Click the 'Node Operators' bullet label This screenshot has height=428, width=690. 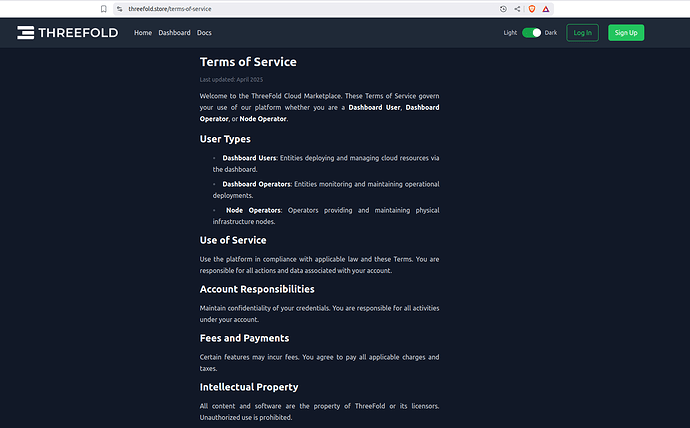tap(254, 210)
